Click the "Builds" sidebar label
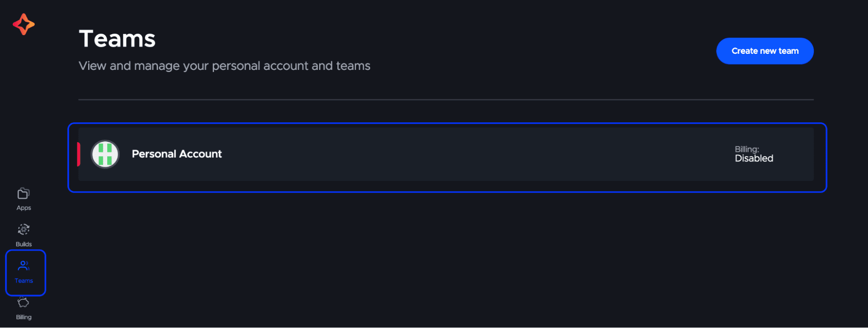The height and width of the screenshot is (328, 868). (x=23, y=244)
